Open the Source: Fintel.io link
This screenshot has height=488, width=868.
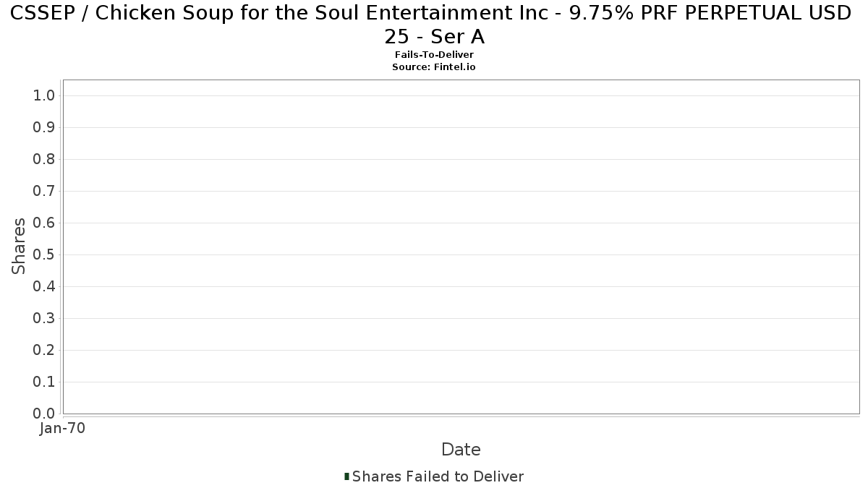(x=434, y=67)
